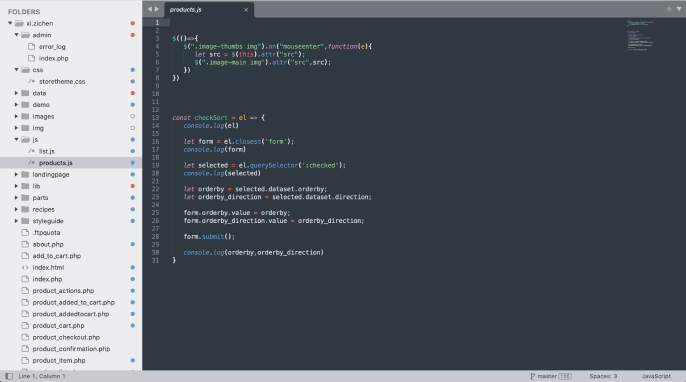This screenshot has height=382, width=686.
Task: Open root index.php file
Action: tap(47, 279)
